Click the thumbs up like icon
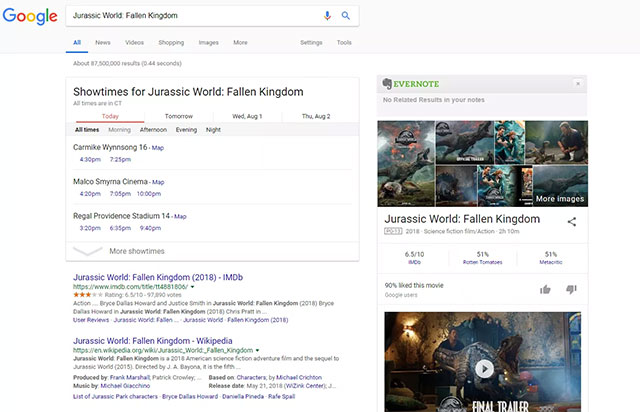This screenshot has width=640, height=412. pos(545,289)
